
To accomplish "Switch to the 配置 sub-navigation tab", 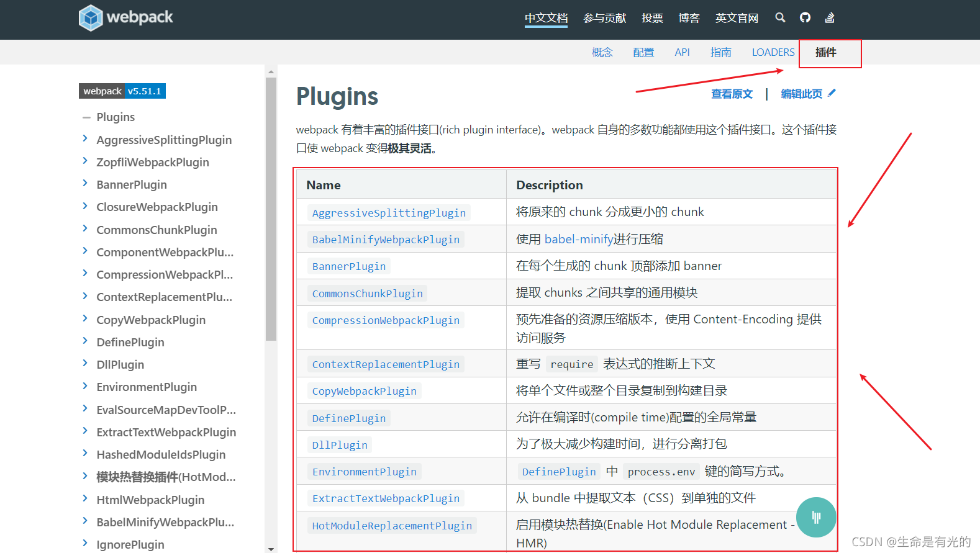I will [x=643, y=52].
